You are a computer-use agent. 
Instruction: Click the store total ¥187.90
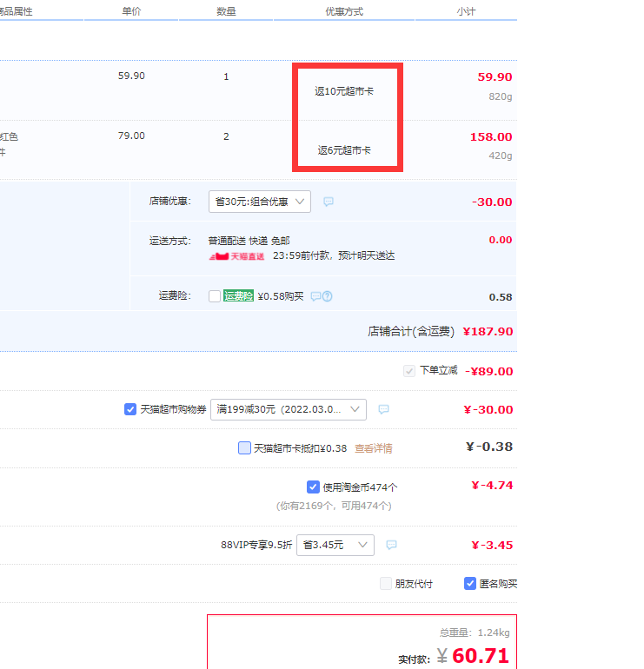(x=488, y=332)
